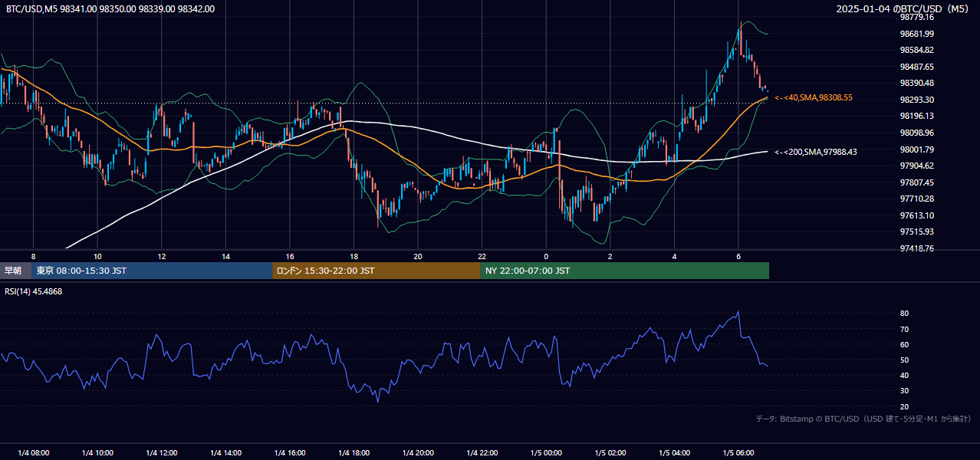Click the 97515.93 price axis label
Screen dimensions: 980x460
point(917,232)
